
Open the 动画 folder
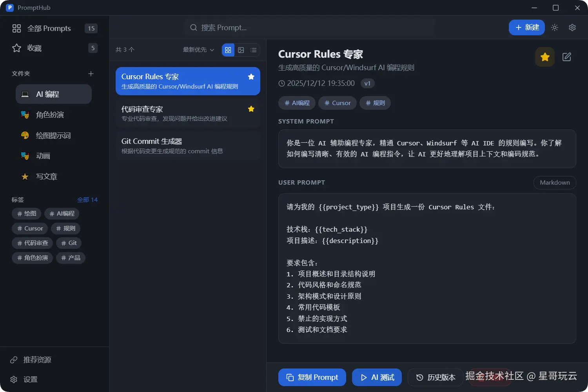(x=54, y=156)
